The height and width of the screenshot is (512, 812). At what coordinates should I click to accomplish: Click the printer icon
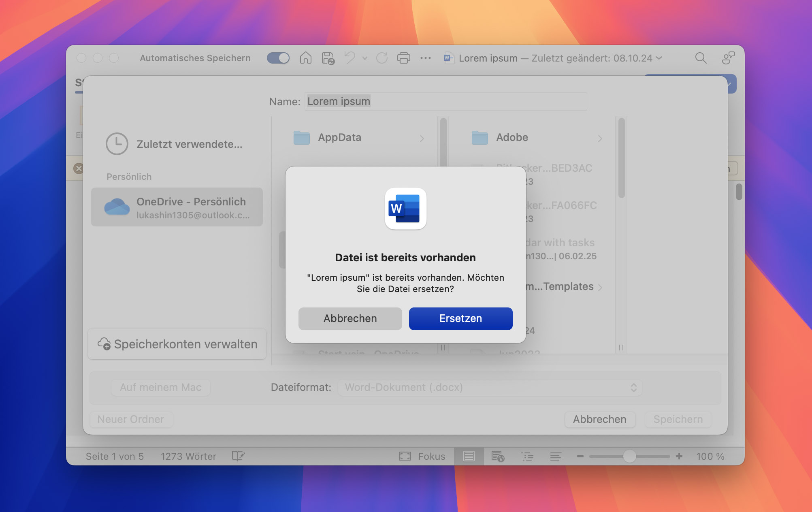tap(403, 58)
